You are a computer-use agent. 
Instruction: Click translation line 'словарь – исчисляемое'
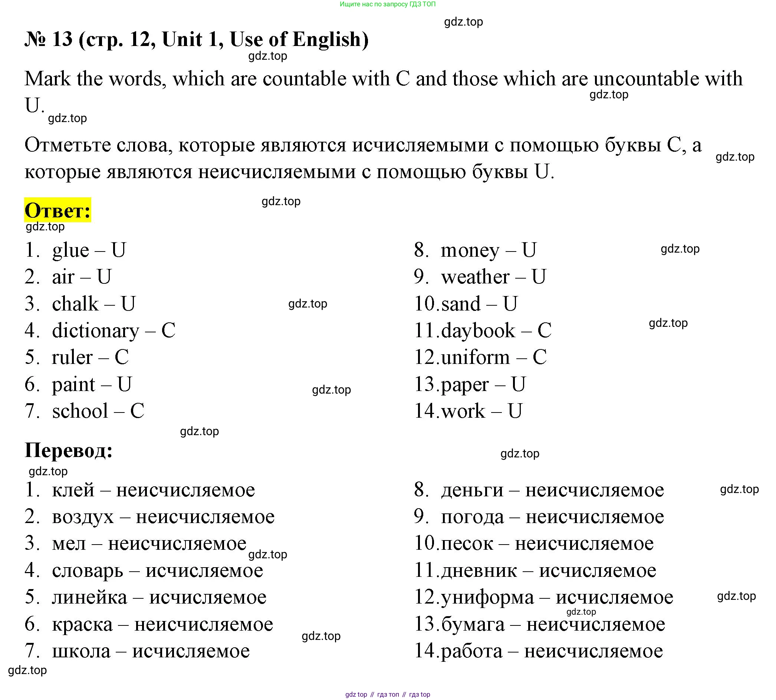point(157,570)
